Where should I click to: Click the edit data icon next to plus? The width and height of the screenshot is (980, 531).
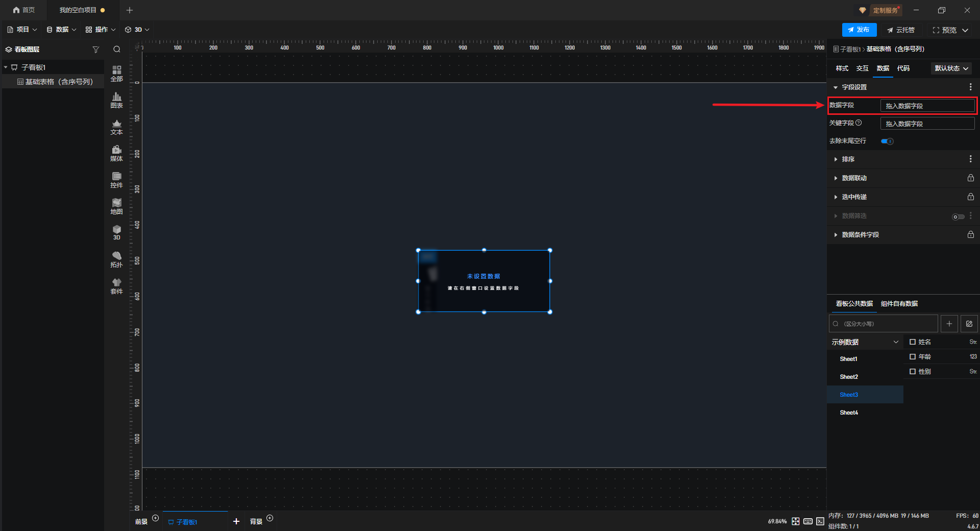[x=969, y=324]
